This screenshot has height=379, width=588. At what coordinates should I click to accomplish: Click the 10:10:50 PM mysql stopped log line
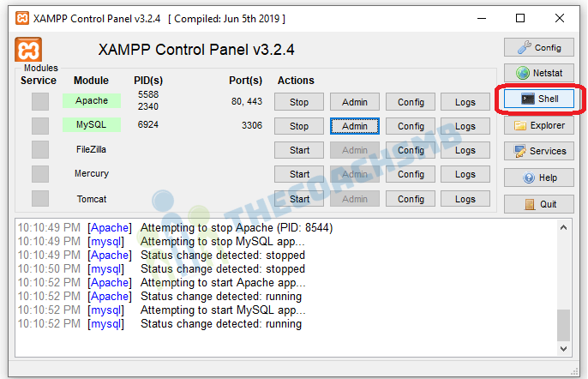[x=161, y=269]
